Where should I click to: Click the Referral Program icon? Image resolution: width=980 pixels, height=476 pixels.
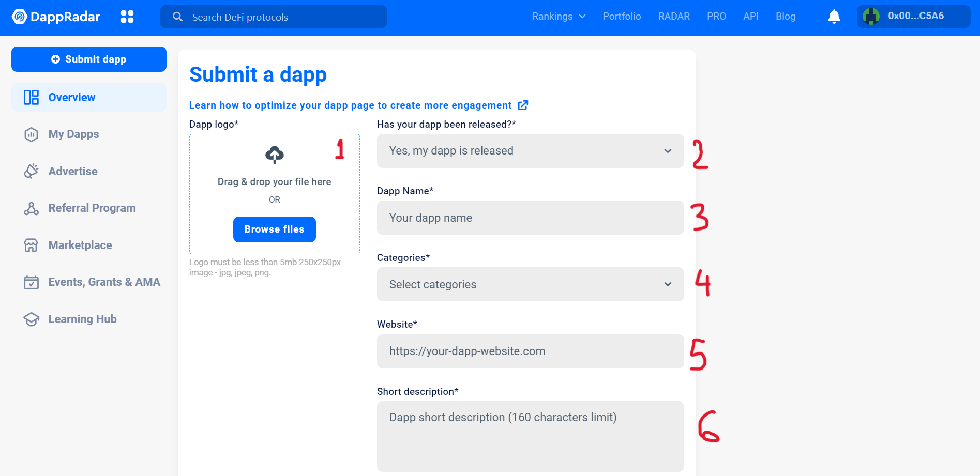pos(31,208)
